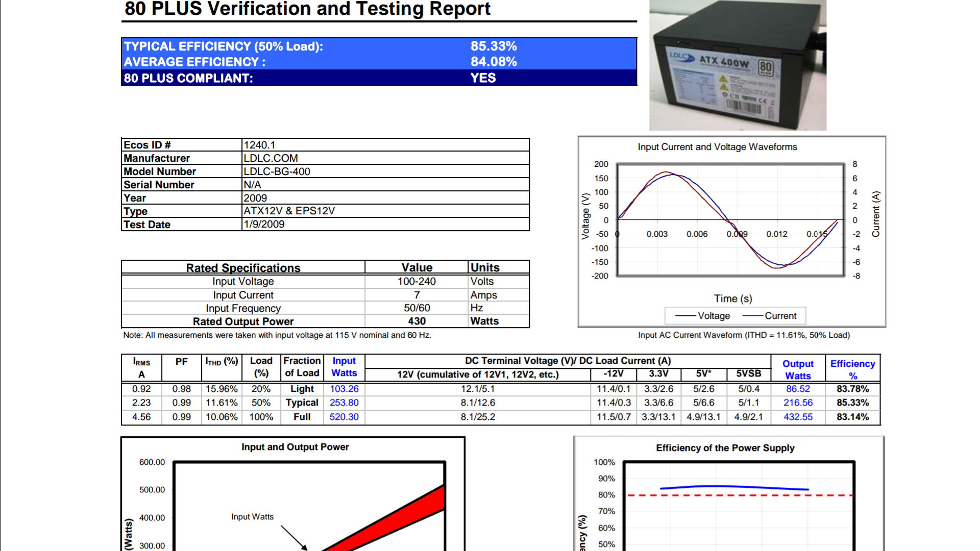980x551 pixels.
Task: Click the Rated Output Power value 430
Action: click(416, 321)
